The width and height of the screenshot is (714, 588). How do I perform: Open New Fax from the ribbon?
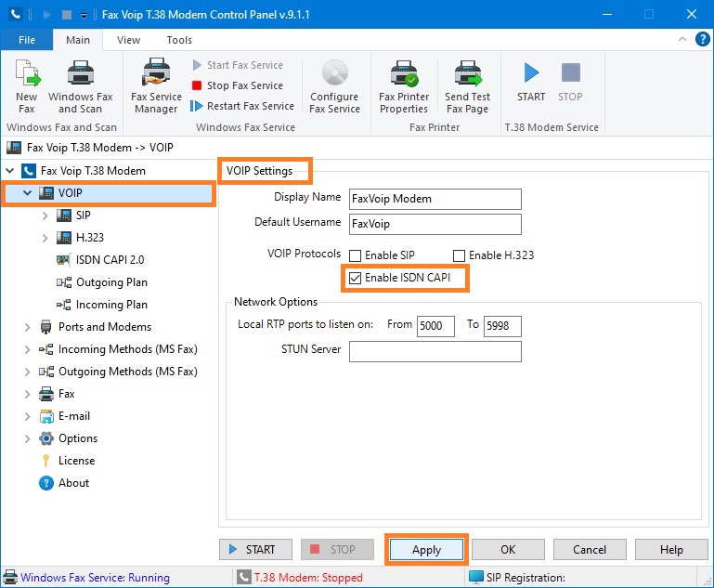pyautogui.click(x=27, y=86)
